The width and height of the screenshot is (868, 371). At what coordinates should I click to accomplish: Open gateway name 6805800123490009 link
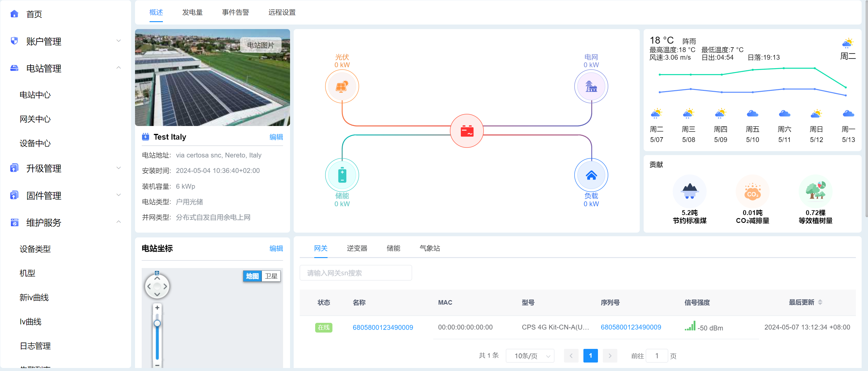pyautogui.click(x=383, y=327)
